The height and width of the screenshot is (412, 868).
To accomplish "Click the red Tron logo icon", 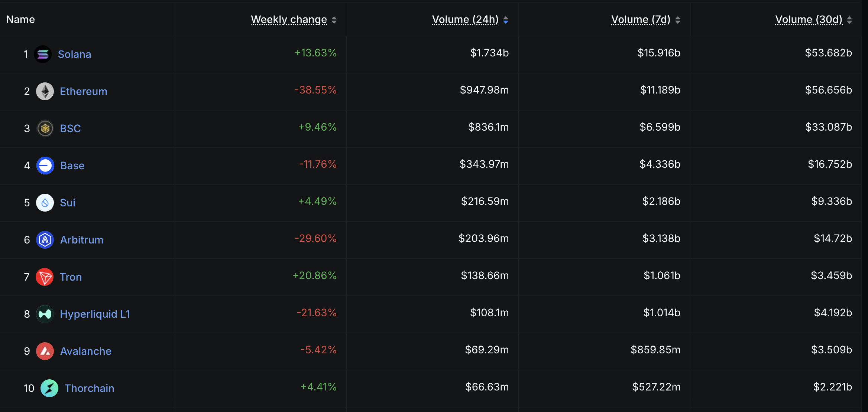I will [x=45, y=277].
